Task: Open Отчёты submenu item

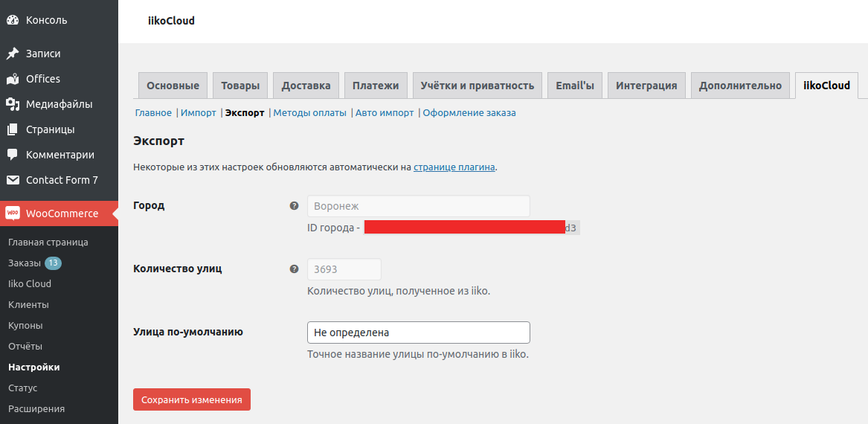Action: [25, 347]
